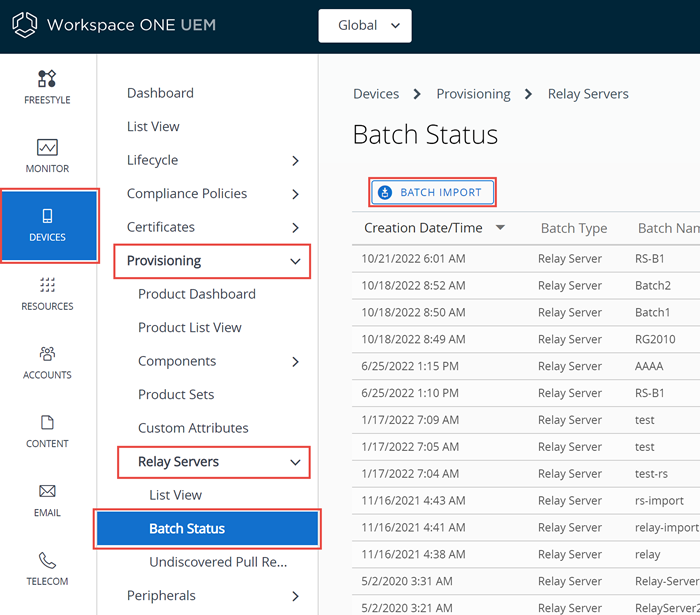Open the Dashboard menu item
Screen dimensions: 700x615
(160, 93)
